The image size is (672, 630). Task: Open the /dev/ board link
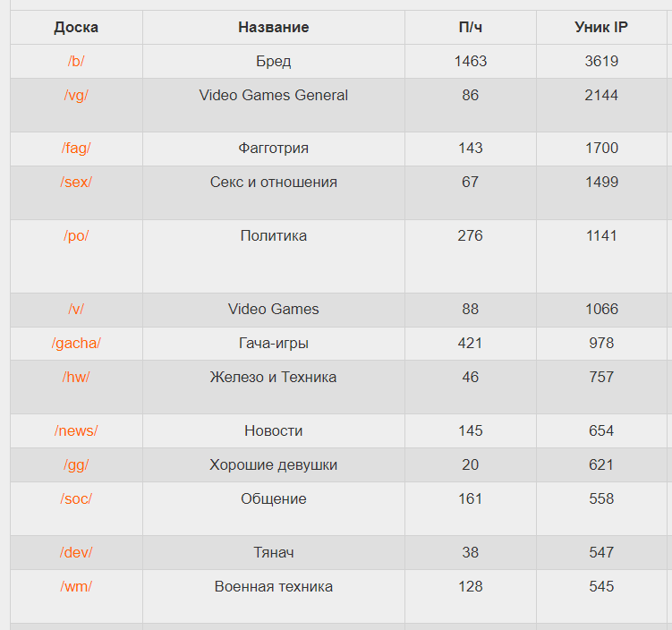click(76, 553)
